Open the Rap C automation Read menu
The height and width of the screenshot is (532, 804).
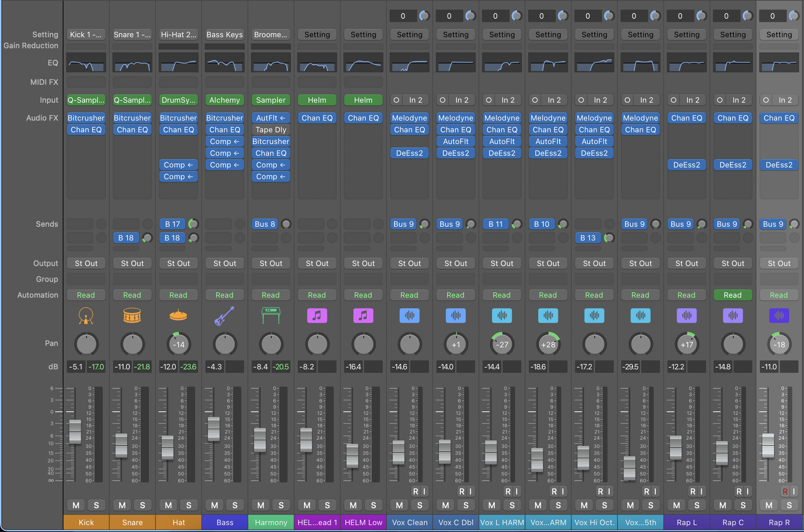click(733, 295)
